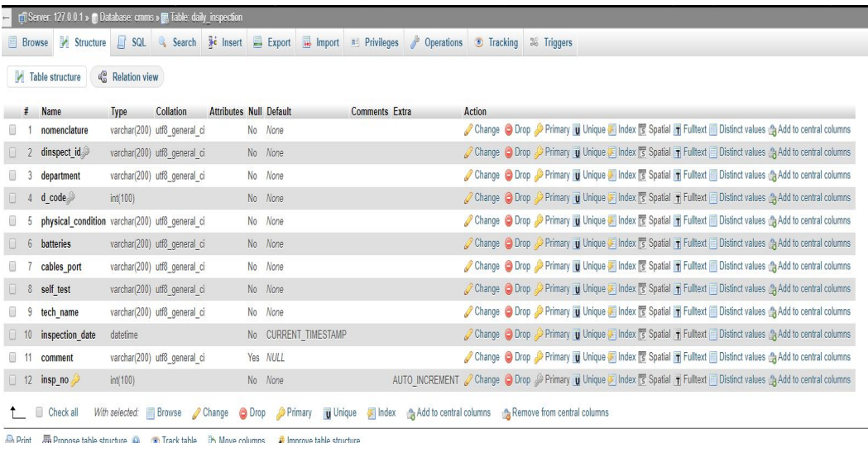The width and height of the screenshot is (868, 458).
Task: Tick the checkbox for inspection_date column
Action: 12,335
